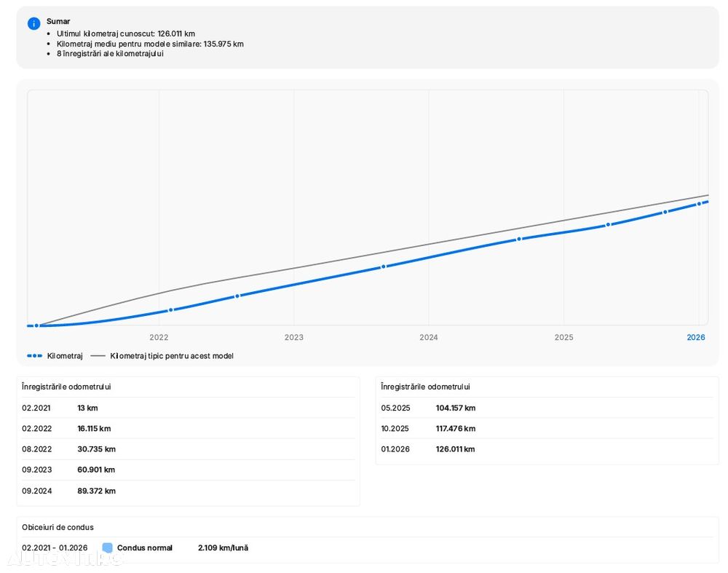Viewport: 728px width, 573px height.
Task: Click the right 'Înregistrările odometrului' heading
Action: (425, 387)
